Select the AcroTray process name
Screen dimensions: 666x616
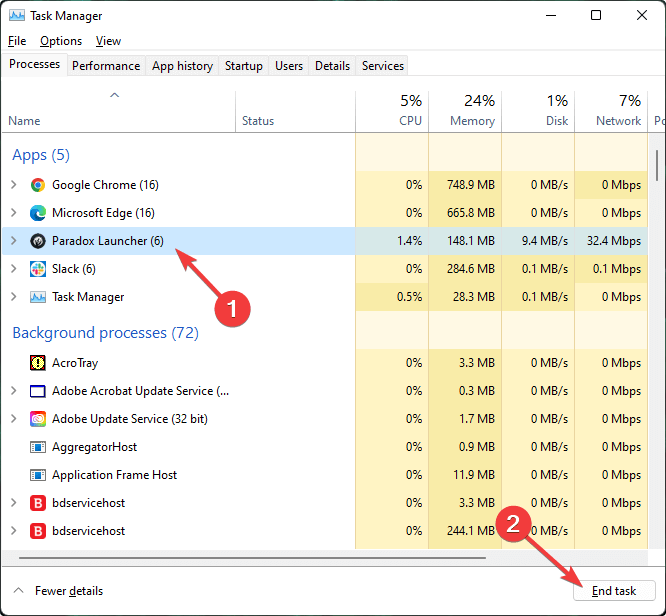coord(75,363)
